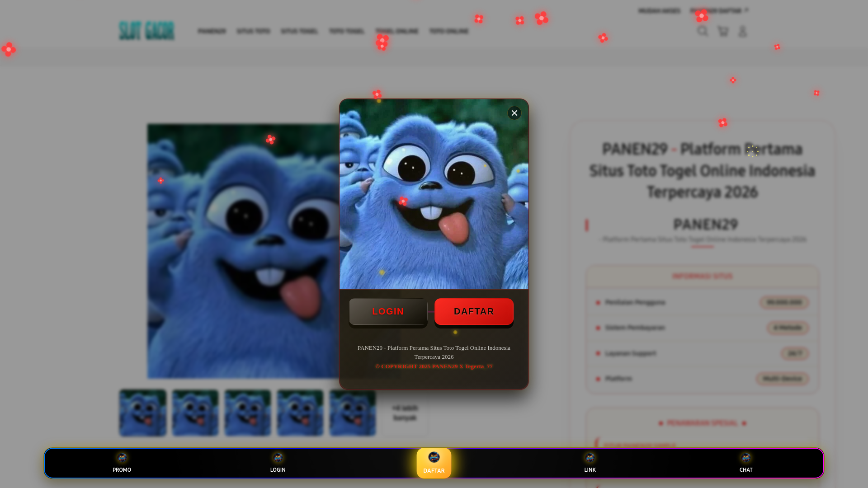
Task: Expand the top-right dropdown with arrow
Action: pyautogui.click(x=719, y=11)
